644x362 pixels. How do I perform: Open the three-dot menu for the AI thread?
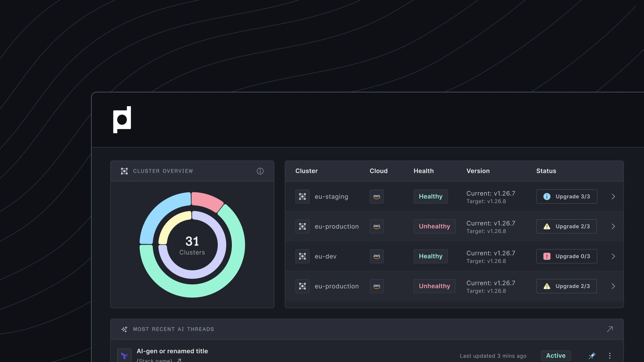610,356
